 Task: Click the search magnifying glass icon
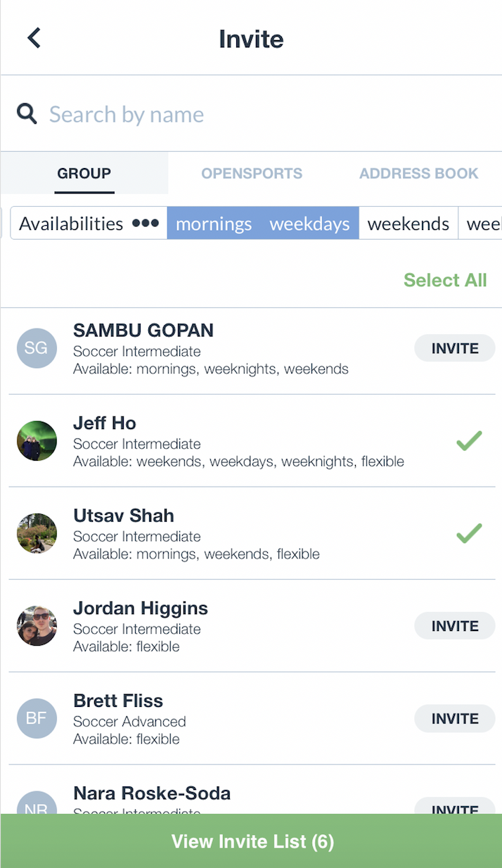27,114
